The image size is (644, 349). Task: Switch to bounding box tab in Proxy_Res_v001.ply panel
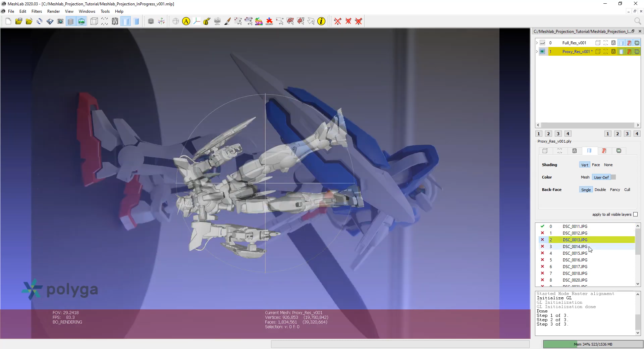[x=545, y=151]
